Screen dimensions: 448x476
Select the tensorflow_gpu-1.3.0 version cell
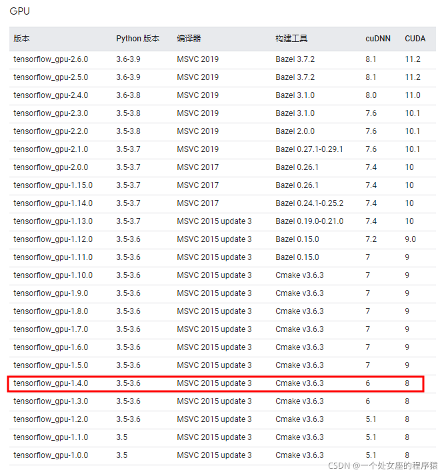coord(51,401)
